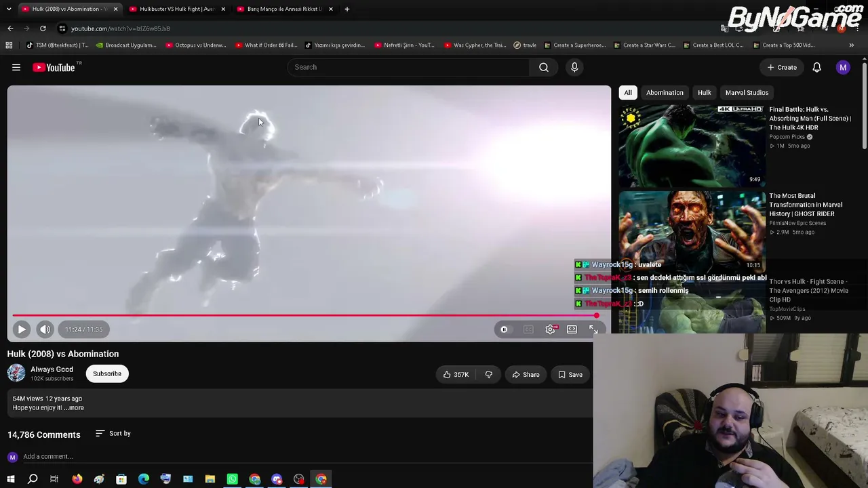Share the Hulk vs Abomination video
Viewport: 868px width, 488px height.
point(526,375)
